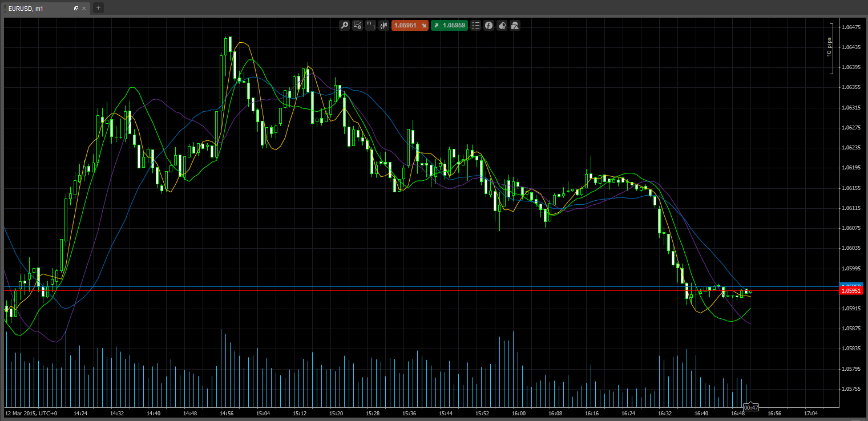Open the checklist viewing options icon
Screen dimensions: 868x421
coord(475,25)
